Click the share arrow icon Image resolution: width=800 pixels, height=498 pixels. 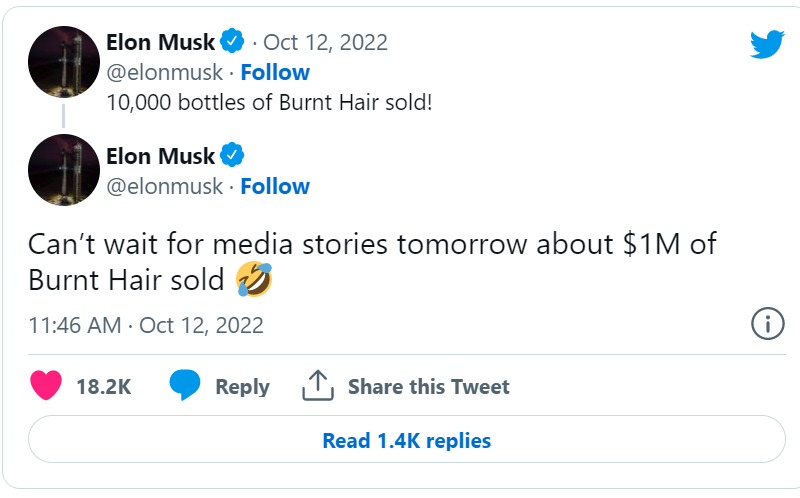coord(317,386)
